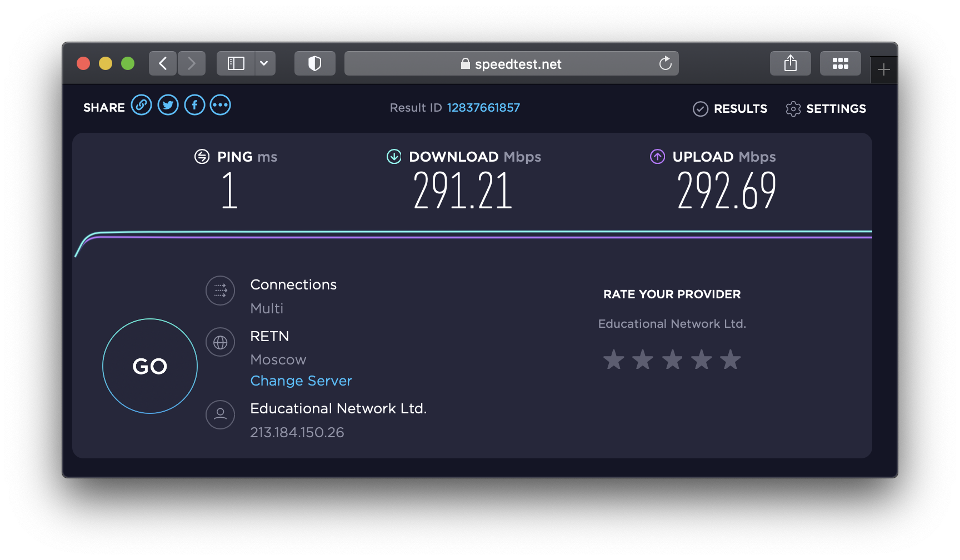Share result on Twitter
960x560 pixels.
[x=168, y=105]
